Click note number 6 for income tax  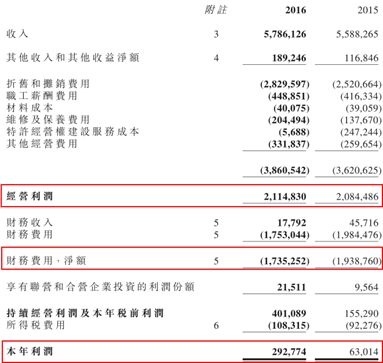[x=216, y=325]
